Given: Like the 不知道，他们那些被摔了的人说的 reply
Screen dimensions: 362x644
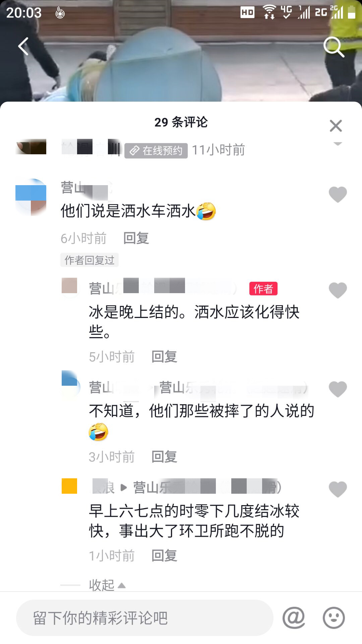Looking at the screenshot, I should (338, 389).
